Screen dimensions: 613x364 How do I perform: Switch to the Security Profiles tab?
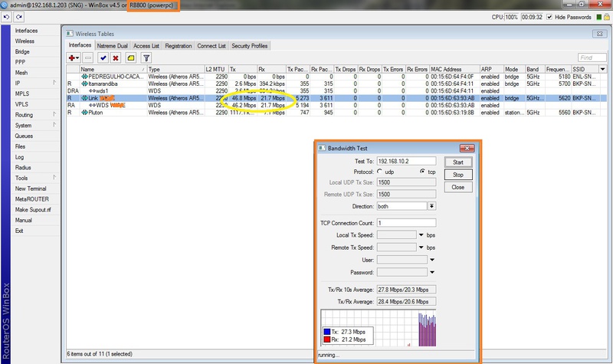pyautogui.click(x=250, y=46)
